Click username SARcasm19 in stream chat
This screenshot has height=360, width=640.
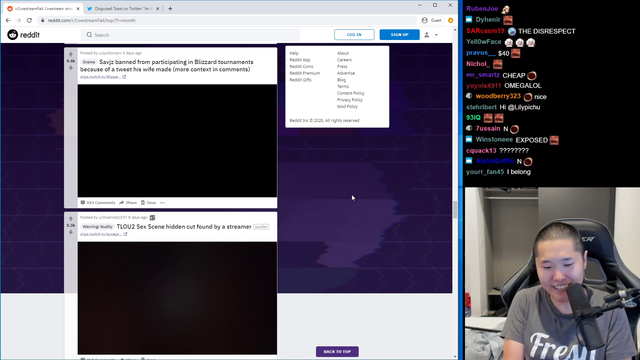tap(485, 31)
